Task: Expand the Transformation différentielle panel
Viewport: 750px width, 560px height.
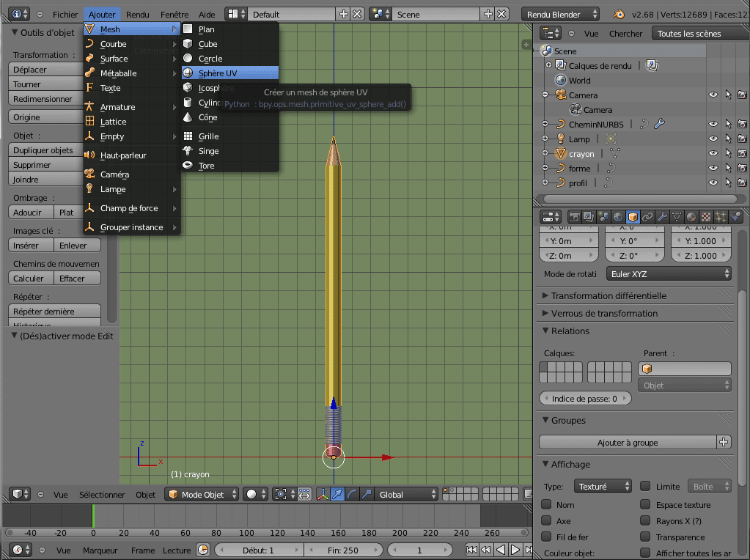Action: coord(609,295)
